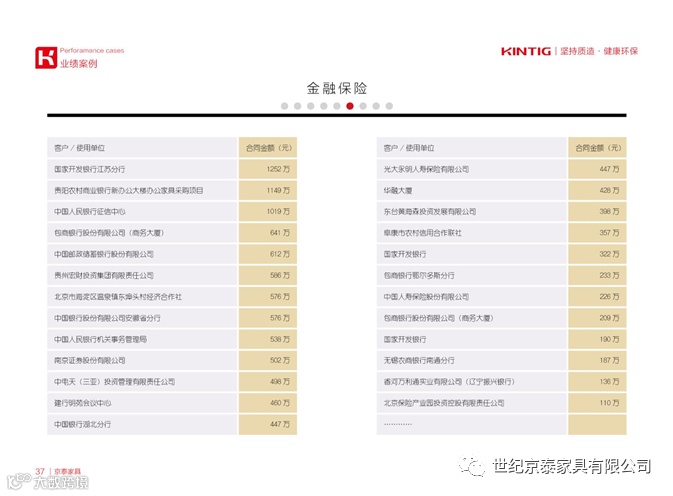Screen dimensions: 673x496
Task: Click the '322 万' amount cell
Action: (597, 254)
